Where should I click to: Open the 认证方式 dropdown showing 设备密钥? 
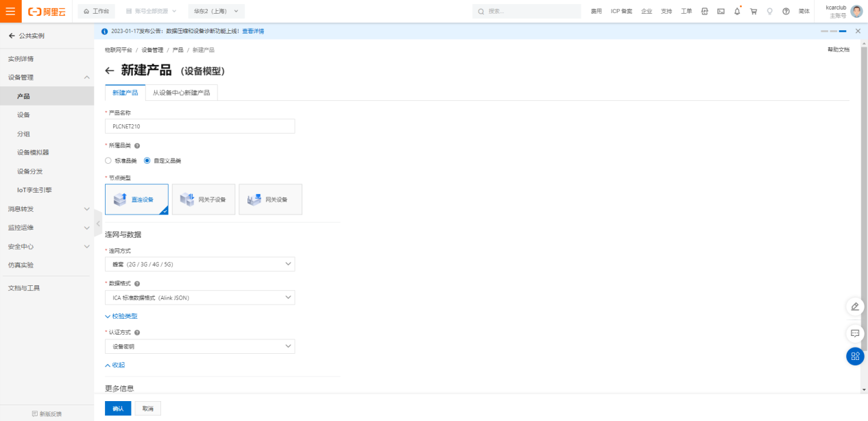tap(200, 347)
